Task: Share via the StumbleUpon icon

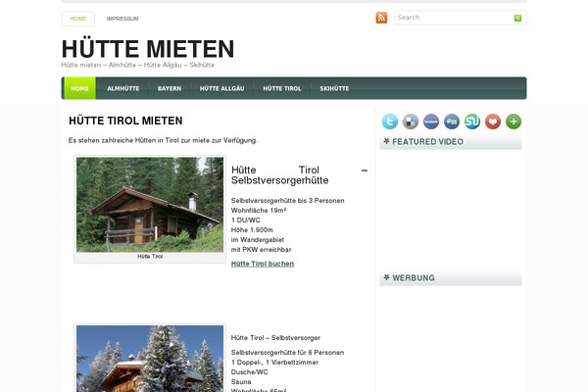Action: coord(472,122)
